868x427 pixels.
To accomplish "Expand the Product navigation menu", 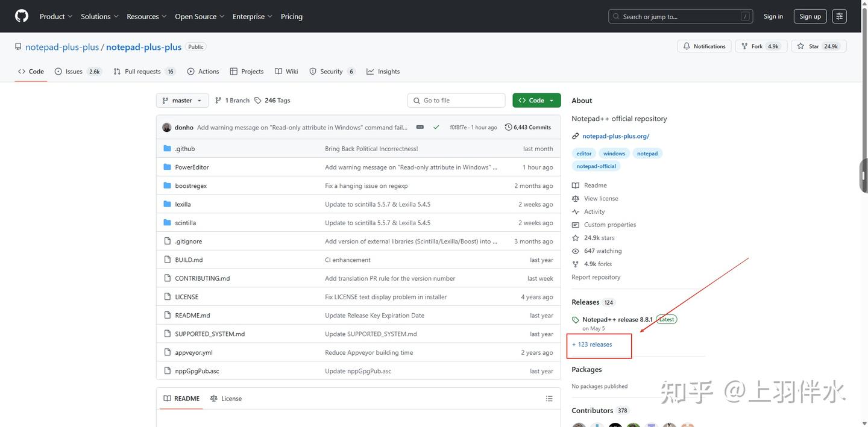I will (56, 16).
